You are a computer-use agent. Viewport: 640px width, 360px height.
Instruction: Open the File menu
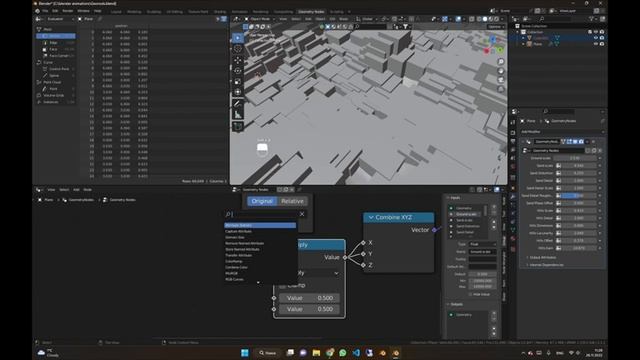45,11
